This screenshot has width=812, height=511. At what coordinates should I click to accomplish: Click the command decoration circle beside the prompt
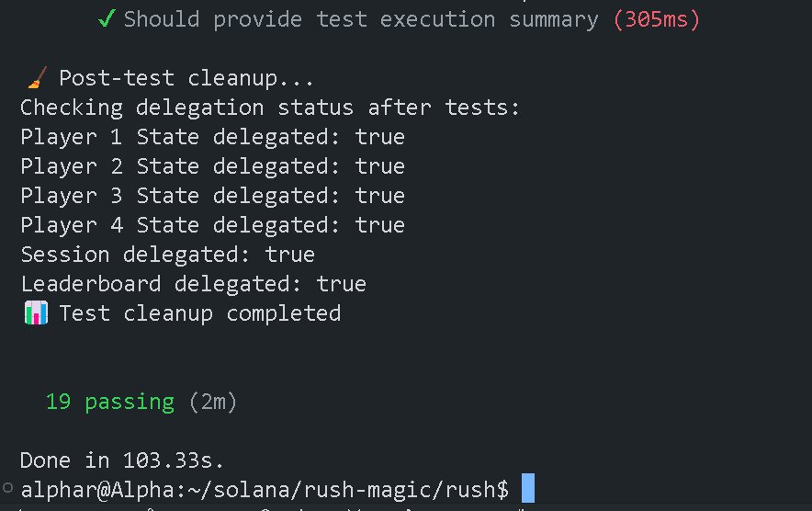click(8, 488)
